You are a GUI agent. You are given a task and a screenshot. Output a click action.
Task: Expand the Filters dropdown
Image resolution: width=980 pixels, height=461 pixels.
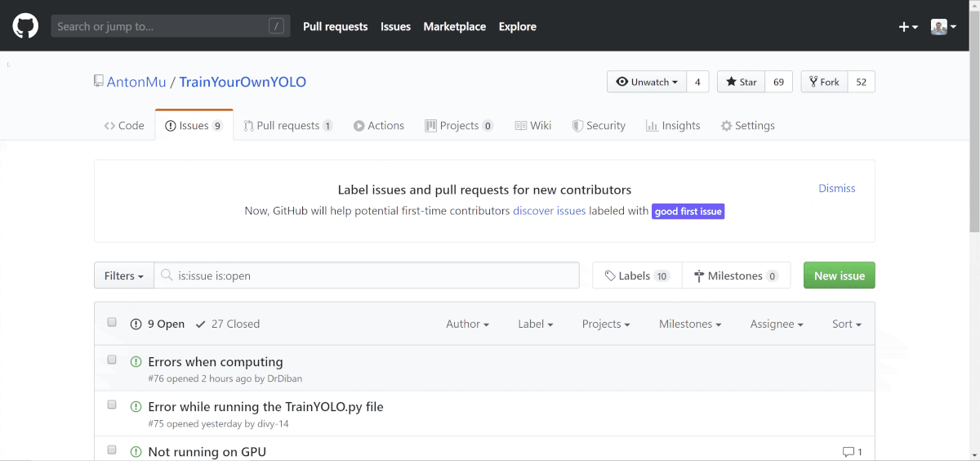click(124, 276)
